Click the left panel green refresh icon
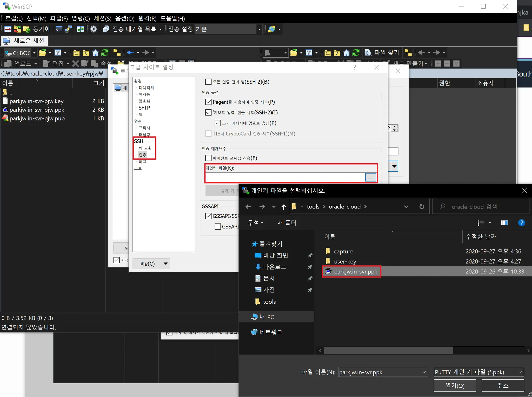This screenshot has height=397, width=532. tap(105, 53)
